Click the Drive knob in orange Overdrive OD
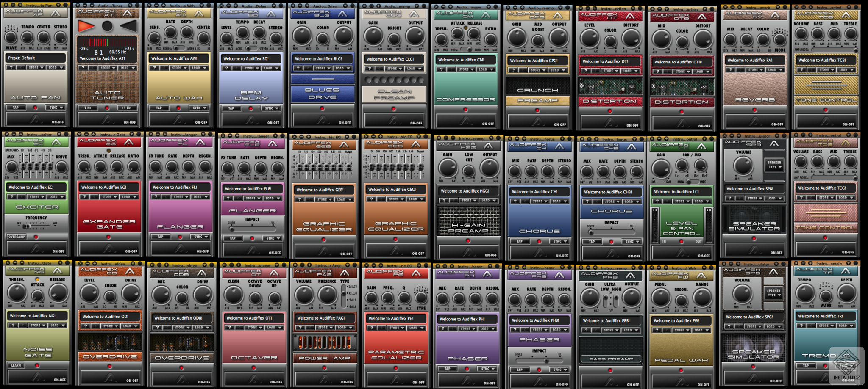868x389 pixels. (131, 293)
